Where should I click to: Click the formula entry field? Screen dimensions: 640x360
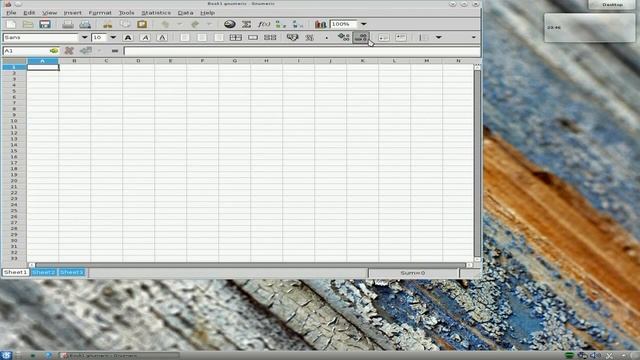click(302, 51)
